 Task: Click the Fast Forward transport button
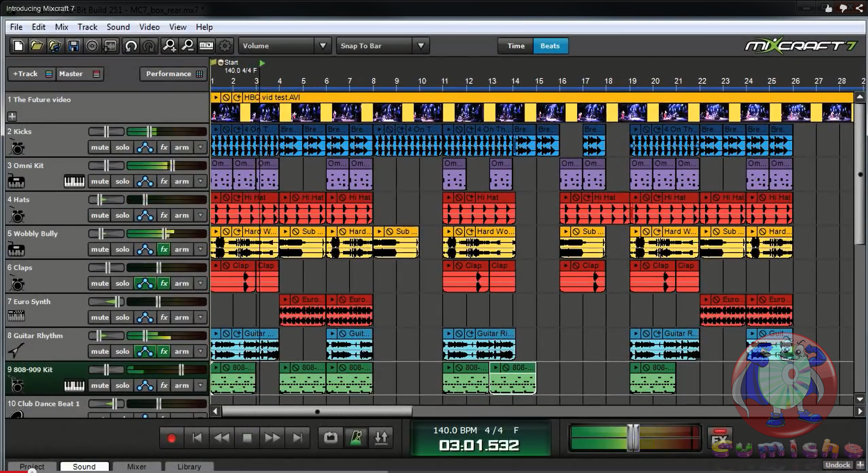[x=272, y=438]
